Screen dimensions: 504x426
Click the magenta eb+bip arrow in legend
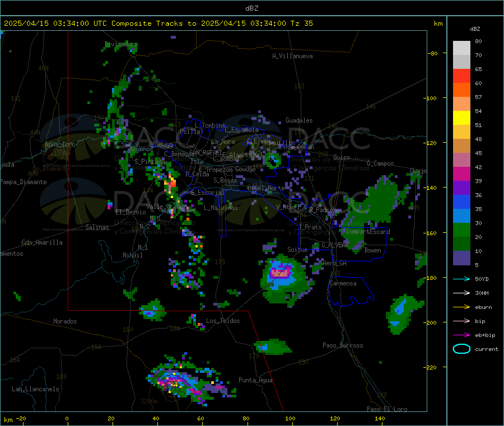[461, 335]
